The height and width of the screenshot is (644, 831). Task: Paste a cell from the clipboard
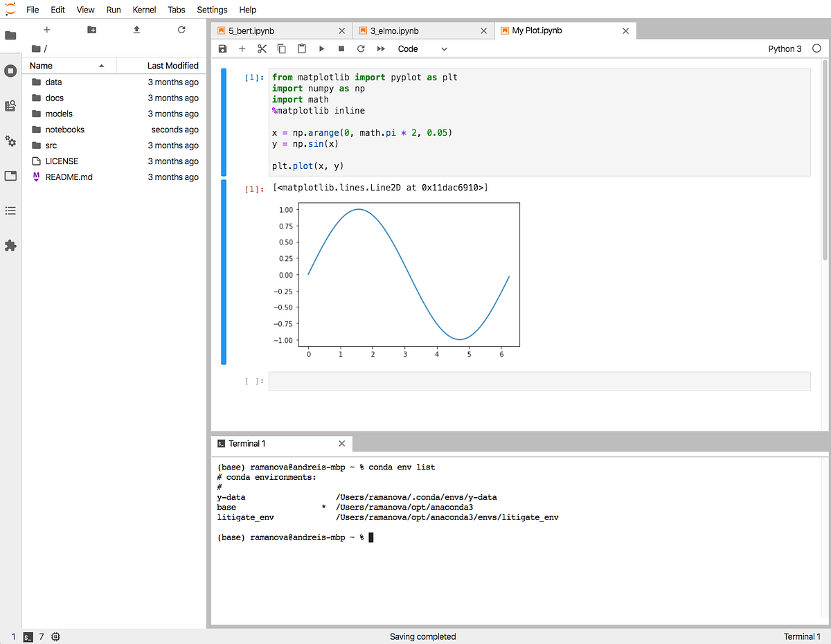(301, 48)
